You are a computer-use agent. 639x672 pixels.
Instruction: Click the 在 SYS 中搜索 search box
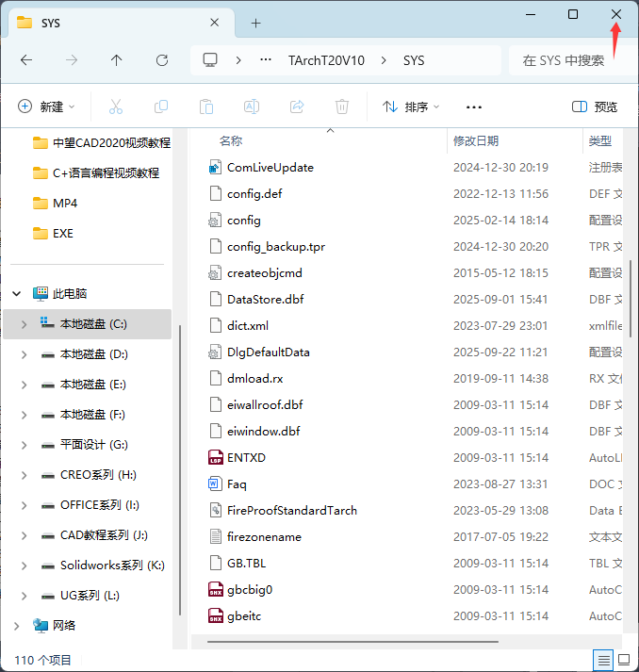pyautogui.click(x=573, y=60)
